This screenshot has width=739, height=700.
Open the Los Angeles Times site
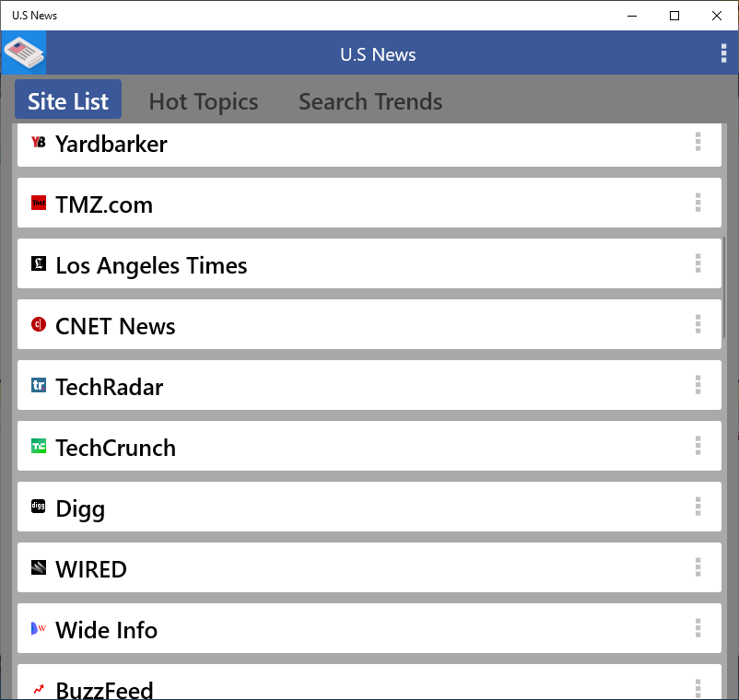369,263
